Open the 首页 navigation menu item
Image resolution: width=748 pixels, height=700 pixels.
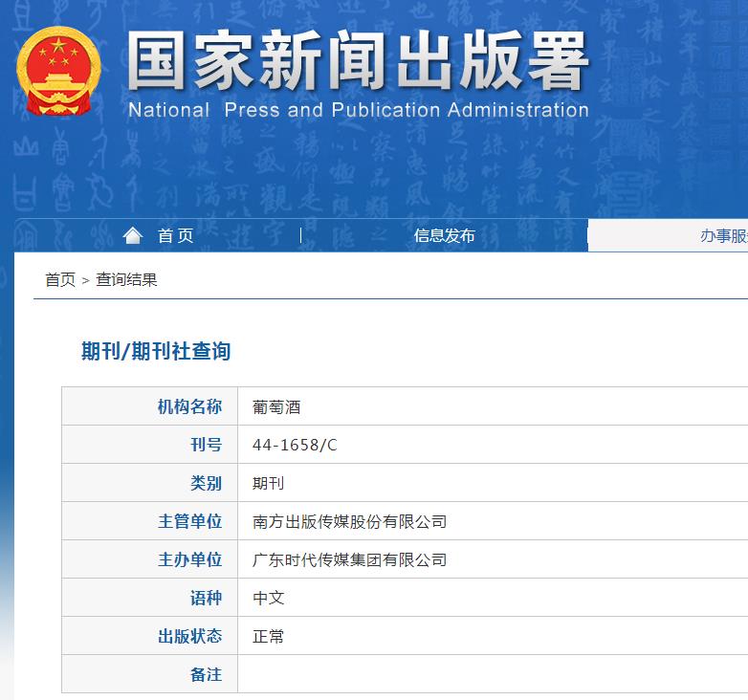click(176, 236)
